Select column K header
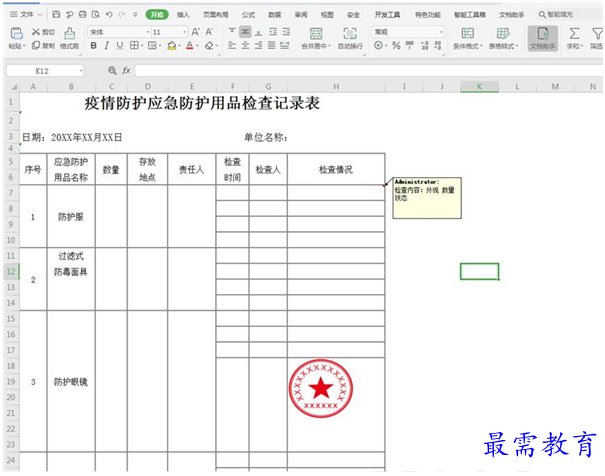The height and width of the screenshot is (476, 605). [x=479, y=86]
